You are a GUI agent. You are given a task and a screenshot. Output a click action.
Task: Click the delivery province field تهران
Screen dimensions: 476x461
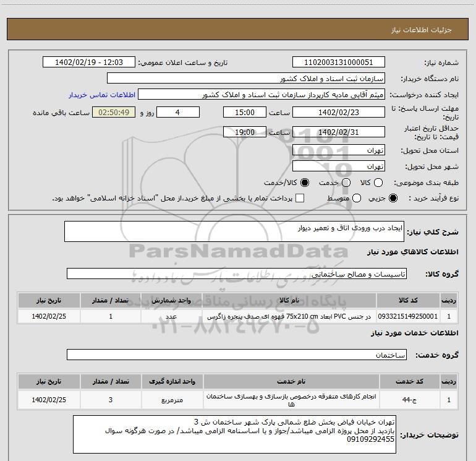(339, 150)
